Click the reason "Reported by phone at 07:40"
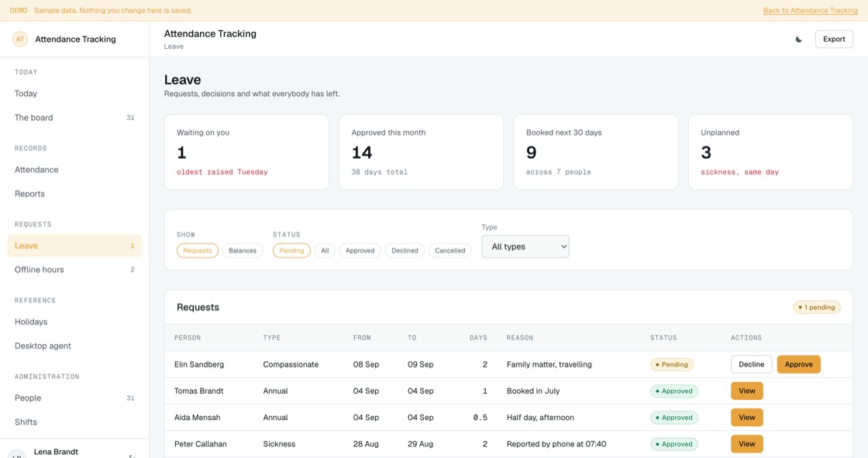 [x=556, y=444]
